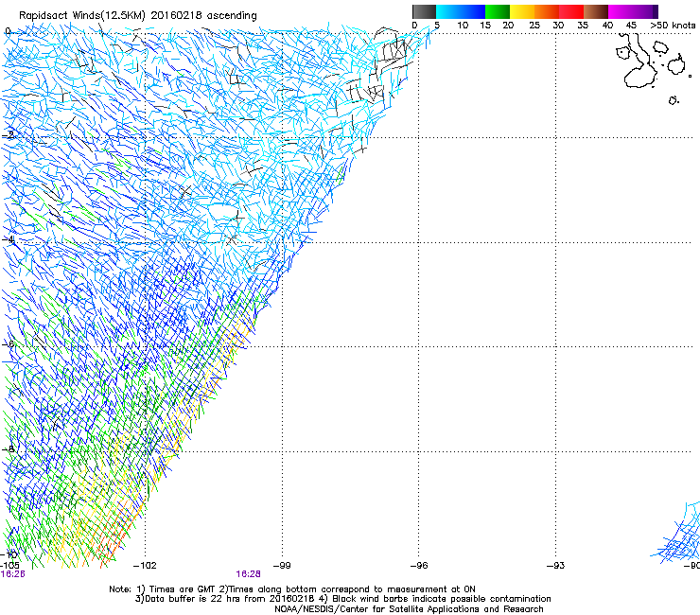This screenshot has height=615, width=700.
Task: Click the legend scale label "5"
Action: click(437, 26)
